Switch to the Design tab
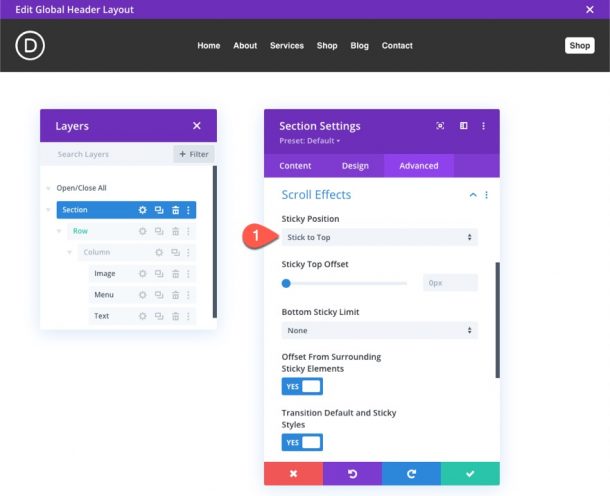Screen dimensions: 610x496 355,166
